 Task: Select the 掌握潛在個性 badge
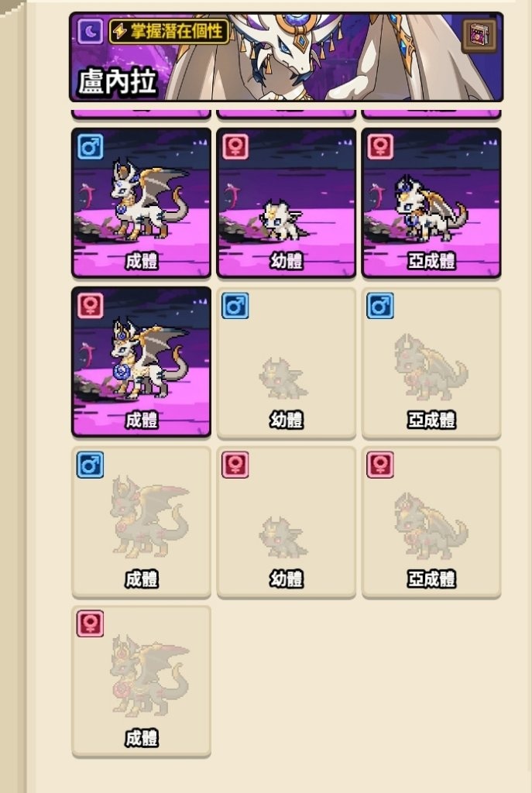pos(169,31)
